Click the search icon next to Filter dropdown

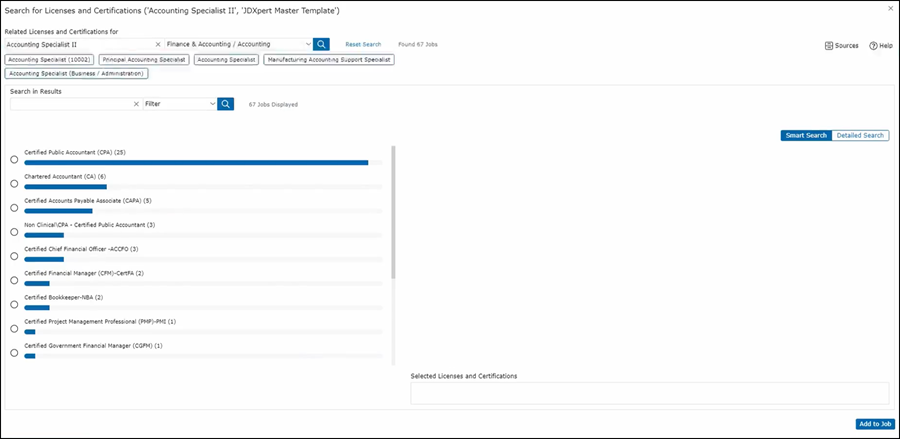coord(226,103)
